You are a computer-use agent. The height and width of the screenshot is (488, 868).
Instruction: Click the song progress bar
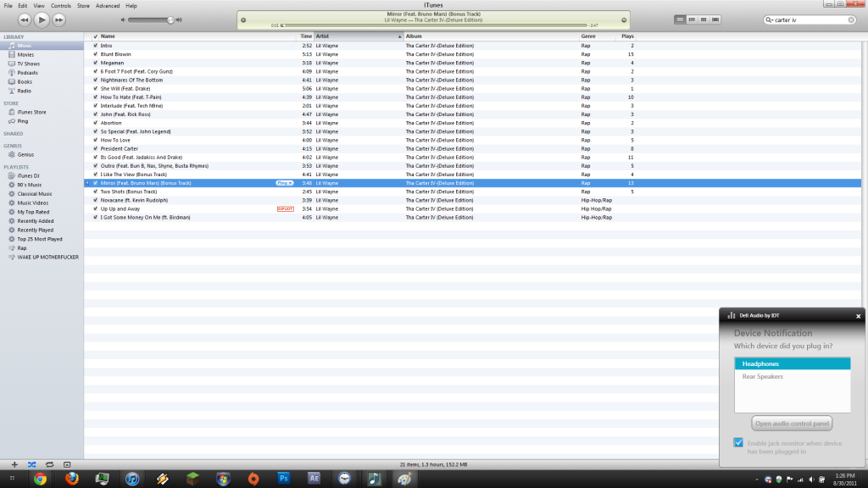[x=434, y=25]
